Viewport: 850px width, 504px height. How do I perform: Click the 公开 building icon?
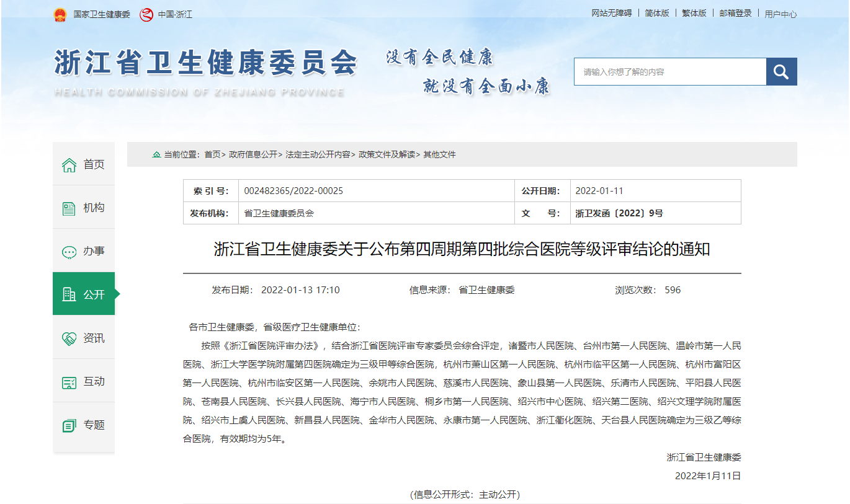point(69,294)
